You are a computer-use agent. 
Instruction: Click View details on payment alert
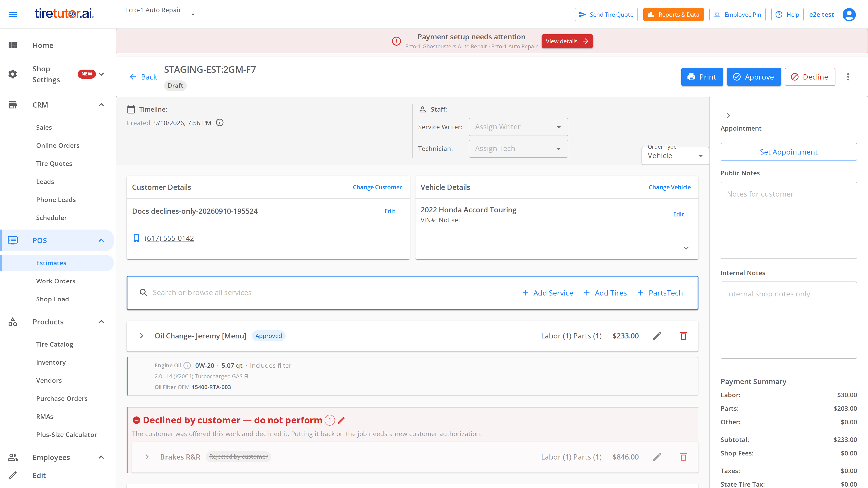click(x=567, y=41)
